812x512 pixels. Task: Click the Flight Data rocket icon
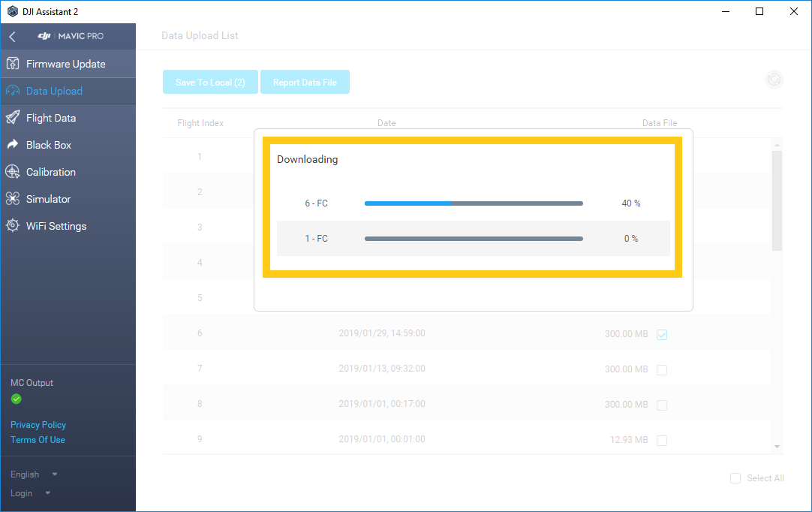tap(13, 118)
